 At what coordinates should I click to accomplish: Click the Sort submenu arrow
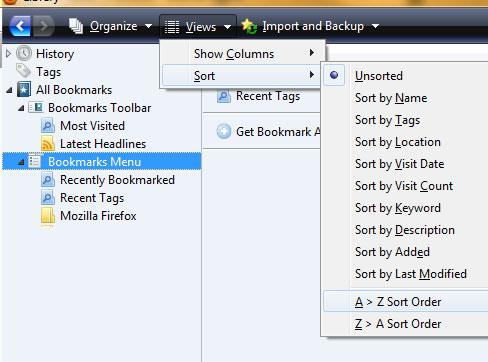pos(312,75)
